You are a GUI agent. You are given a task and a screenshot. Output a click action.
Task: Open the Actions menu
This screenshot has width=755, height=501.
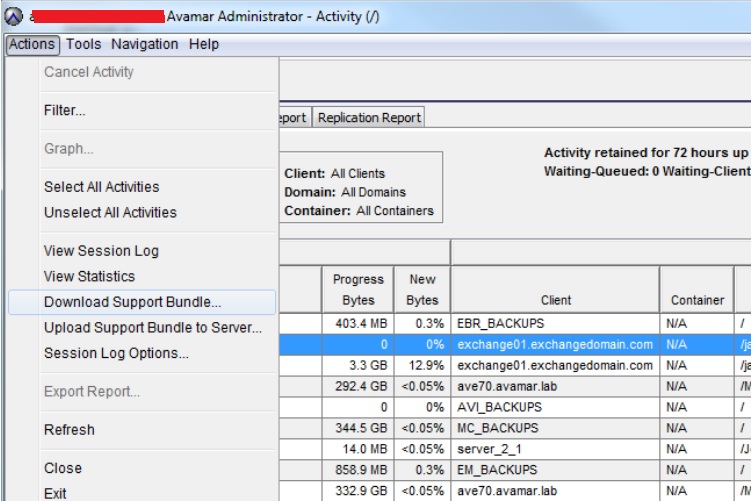pos(32,44)
